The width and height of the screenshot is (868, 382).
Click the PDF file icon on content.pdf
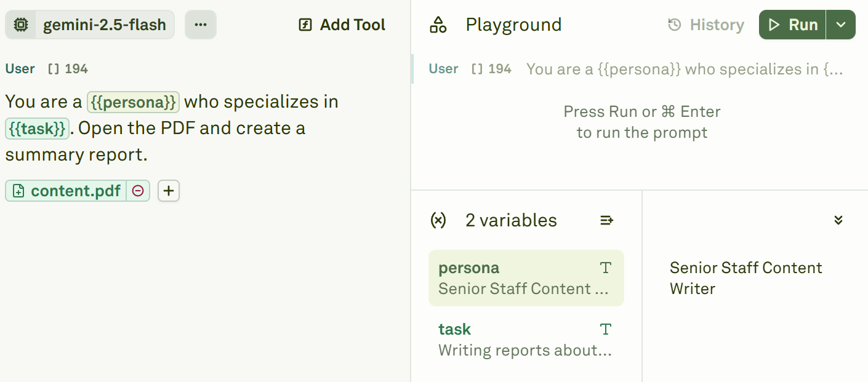pyautogui.click(x=19, y=191)
